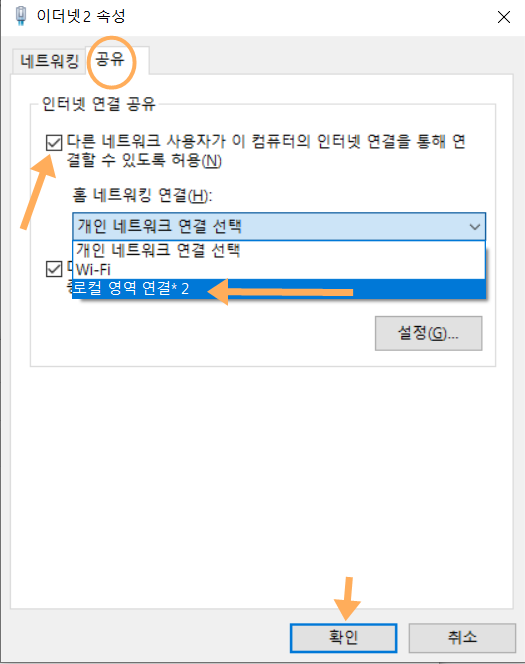Pick '로컬 영역 연결* 2' from the dropdown list
The width and height of the screenshot is (525, 664).
[x=279, y=289]
